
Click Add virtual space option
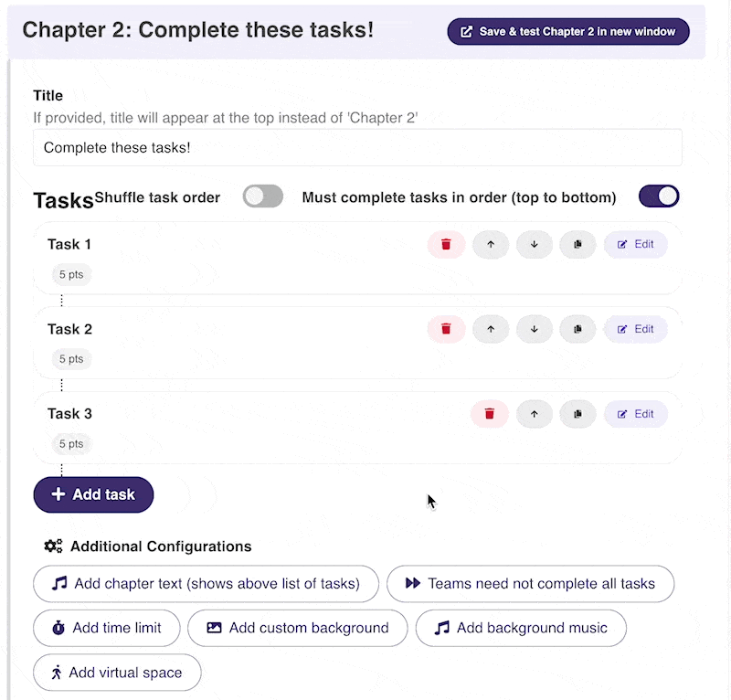(x=118, y=673)
